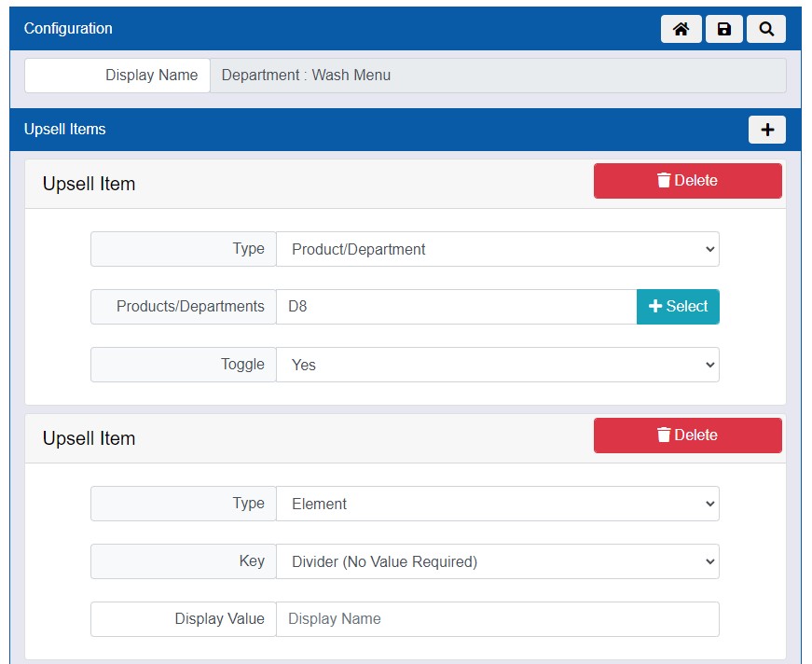
Task: Expand the Key dropdown showing Divider
Action: pos(498,561)
